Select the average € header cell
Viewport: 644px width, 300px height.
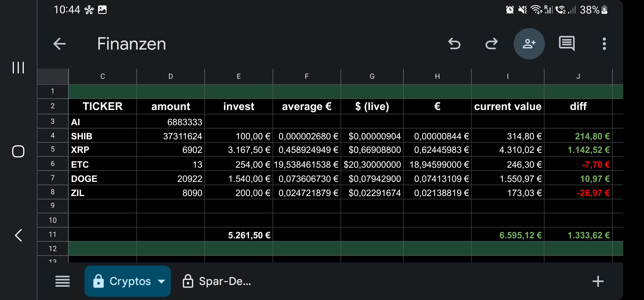[x=307, y=106]
